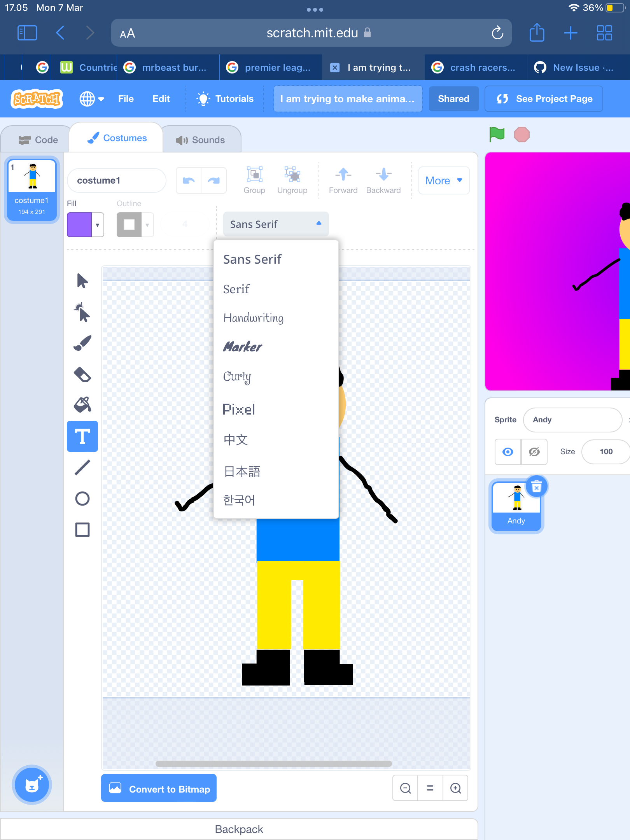
Task: Reload the page in Safari
Action: [497, 33]
